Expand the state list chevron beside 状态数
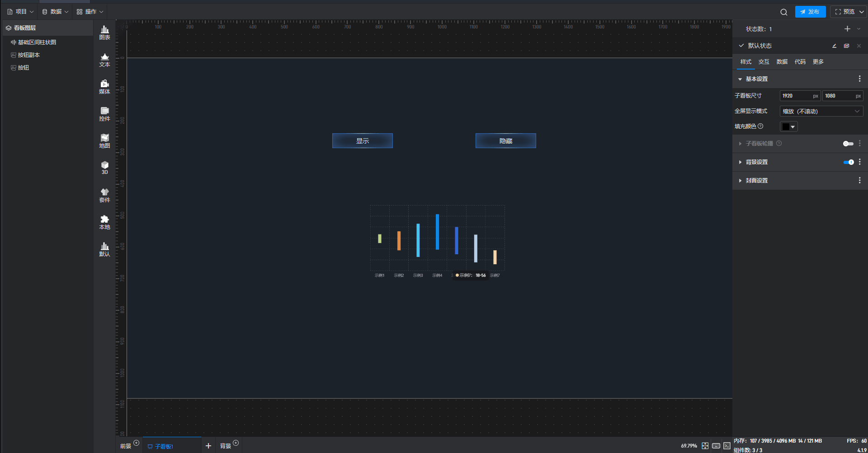Viewport: 868px width, 453px height. (859, 29)
